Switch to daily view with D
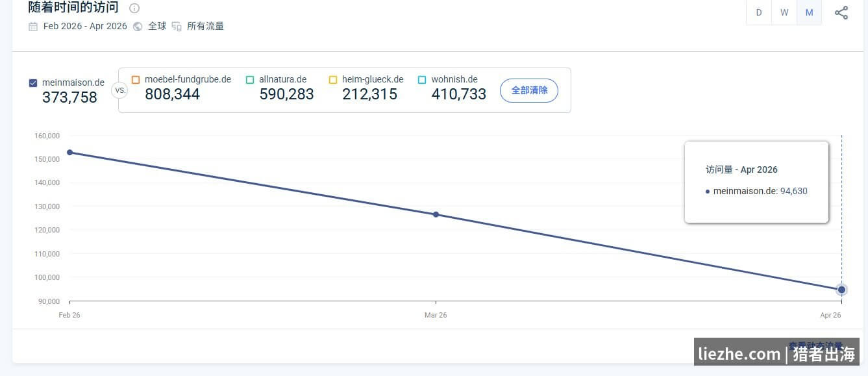Screen dimensions: 868x376 coord(759,12)
